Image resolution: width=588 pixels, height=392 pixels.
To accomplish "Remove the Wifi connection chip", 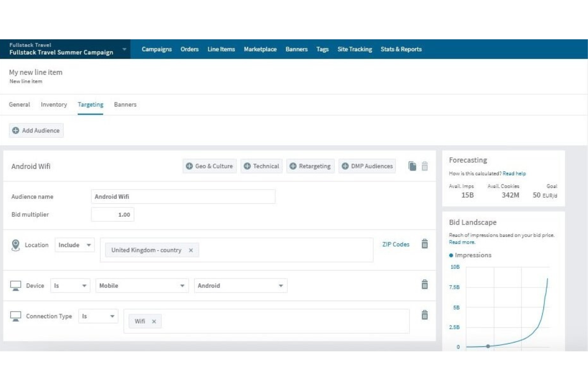I will coord(154,321).
